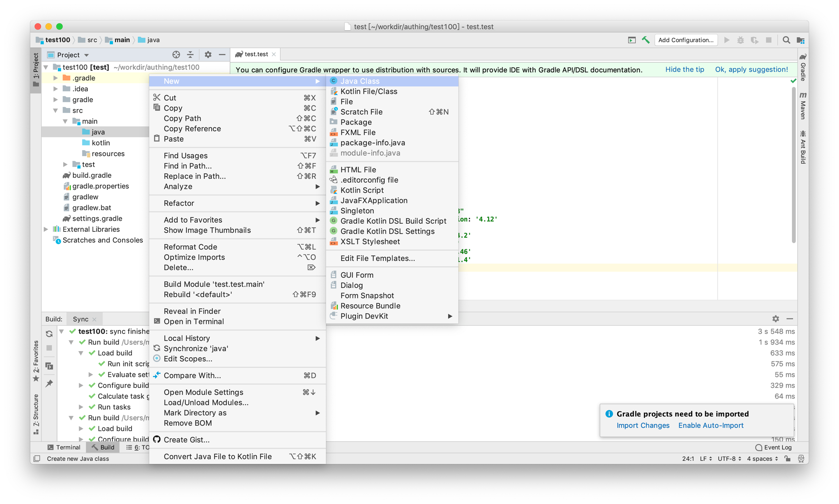Toggle the read-only lock in status bar
This screenshot has width=839, height=504.
pyautogui.click(x=788, y=459)
